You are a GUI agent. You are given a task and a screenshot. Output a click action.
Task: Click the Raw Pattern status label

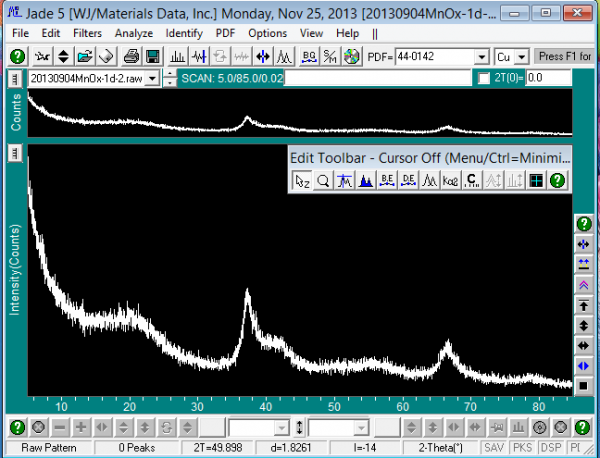coord(49,447)
